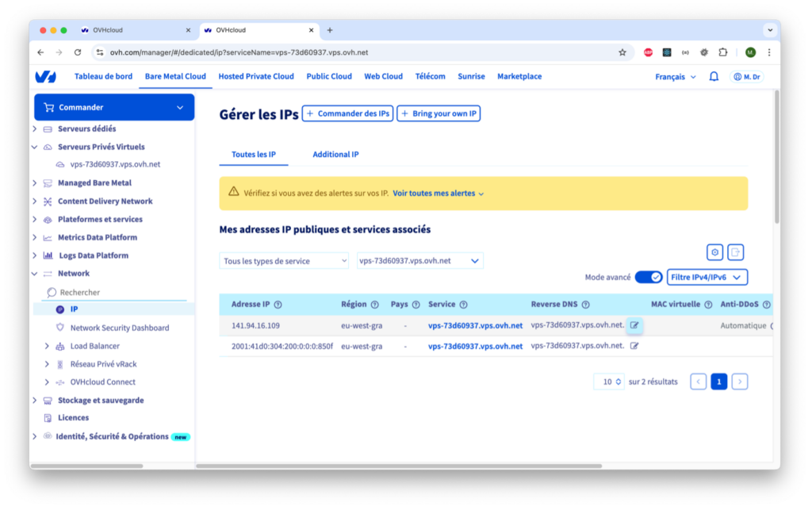Switch to Additional IP tab
This screenshot has height=510, width=812.
[335, 155]
